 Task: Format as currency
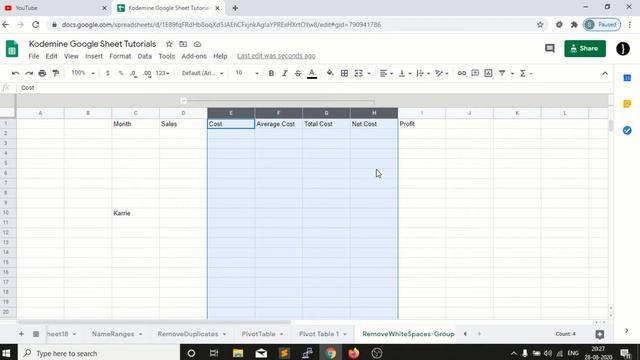click(x=108, y=73)
